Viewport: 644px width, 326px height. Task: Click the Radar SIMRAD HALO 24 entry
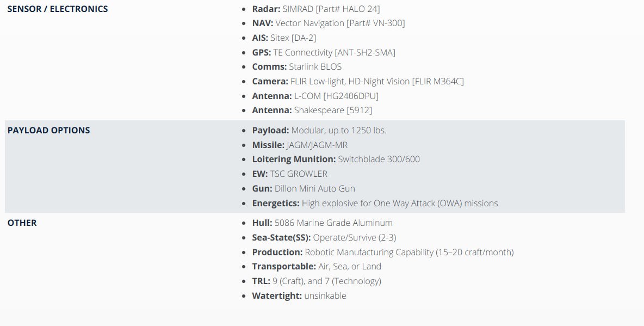315,9
